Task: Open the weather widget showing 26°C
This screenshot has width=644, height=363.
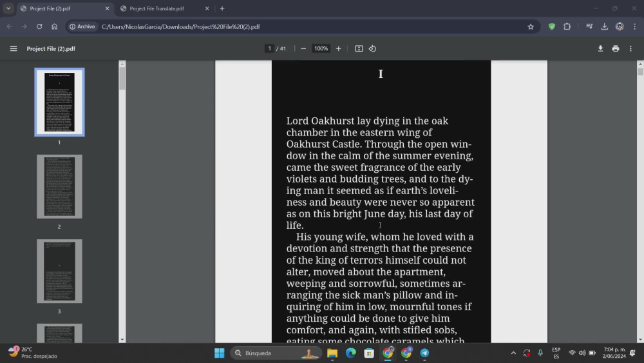Action: click(33, 353)
